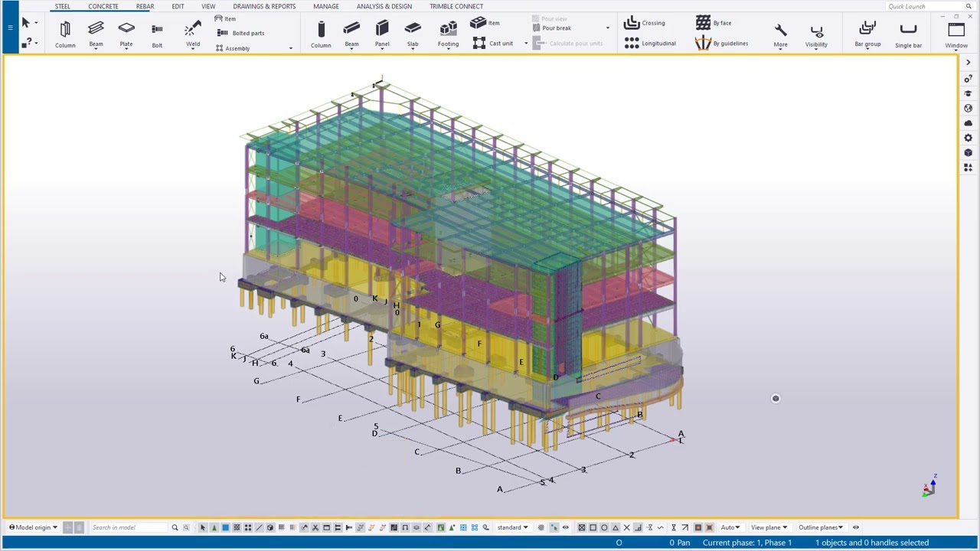
Task: Open the More rebar tools wrench
Action: coord(780,34)
